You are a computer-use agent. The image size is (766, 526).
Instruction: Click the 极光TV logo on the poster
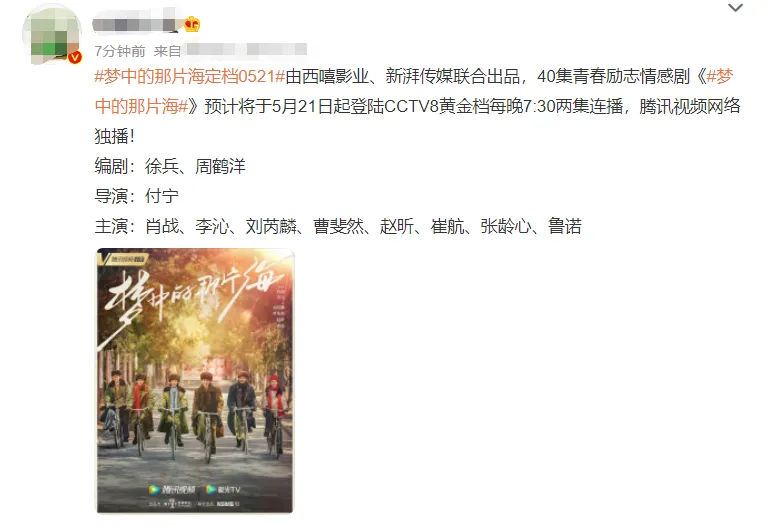point(223,489)
